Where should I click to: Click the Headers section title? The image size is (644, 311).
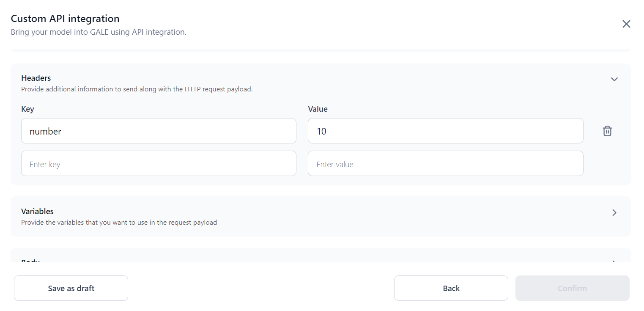click(36, 78)
